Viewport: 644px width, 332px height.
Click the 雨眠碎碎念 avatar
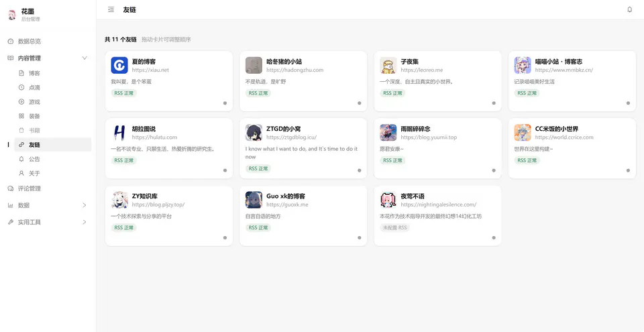click(388, 133)
